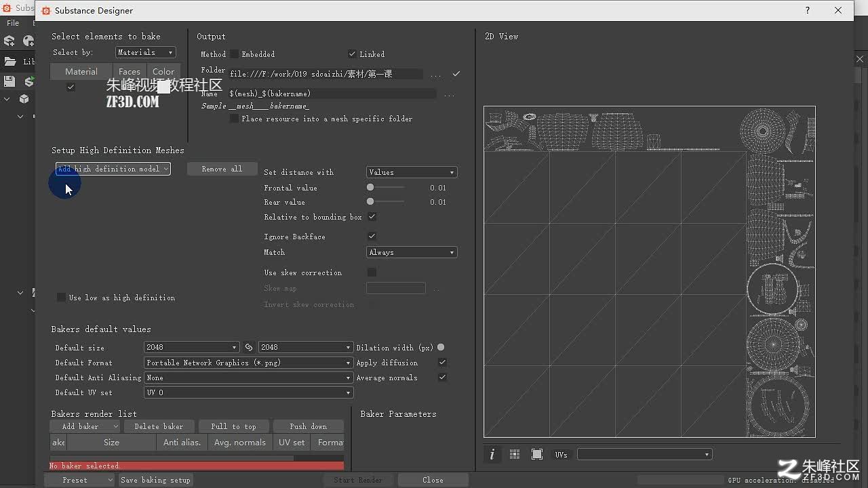Open the folder browse ellipsis button
Image resolution: width=868 pixels, height=488 pixels.
(435, 75)
